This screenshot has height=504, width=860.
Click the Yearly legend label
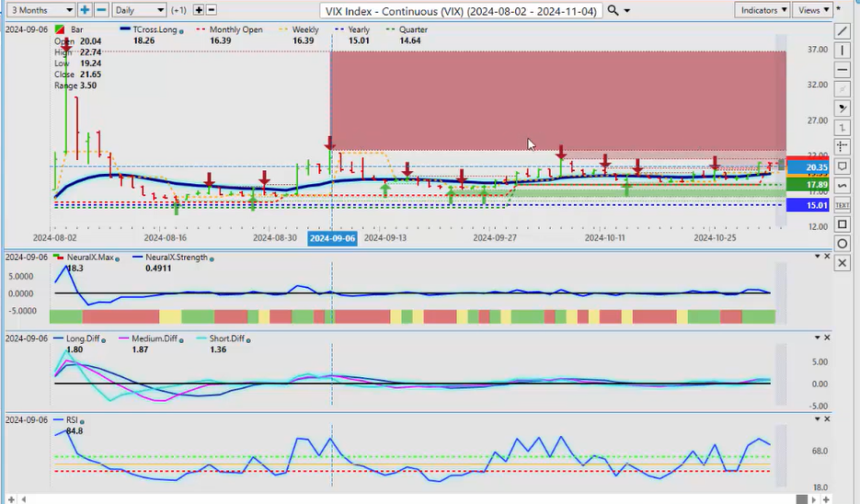pyautogui.click(x=359, y=29)
